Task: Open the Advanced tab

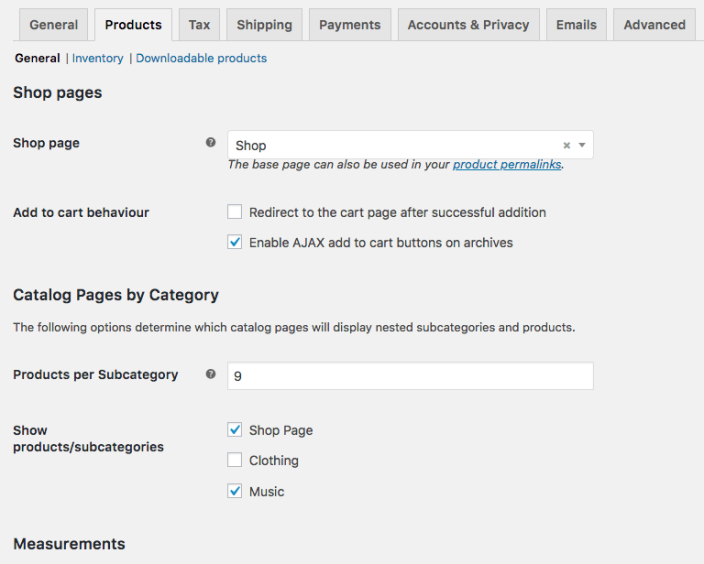Action: coord(654,25)
